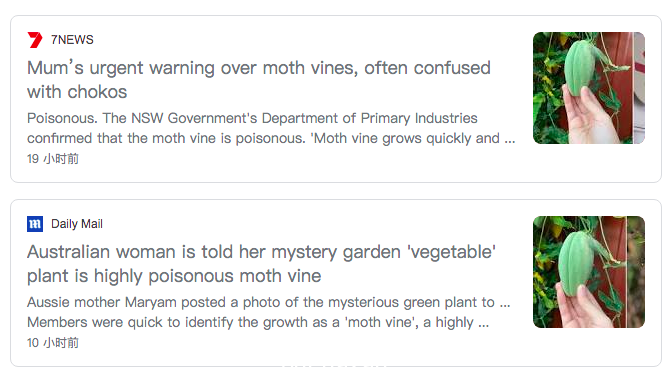Click the 7NEWS red logo icon

(35, 40)
